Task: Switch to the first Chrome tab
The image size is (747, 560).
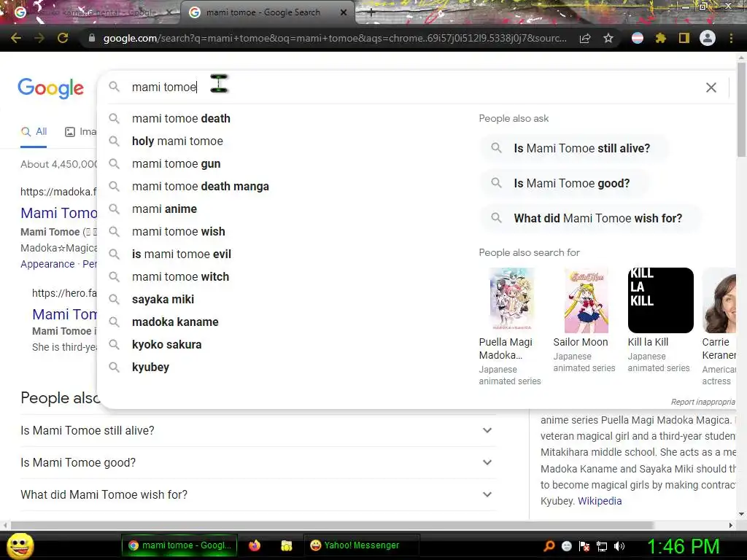Action: click(90, 12)
